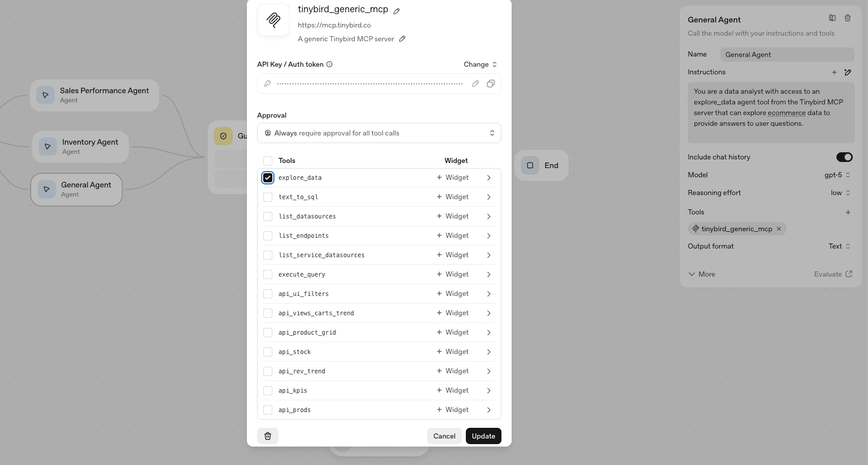Click the duplicate agent icon above General Agent panel

coord(832,18)
